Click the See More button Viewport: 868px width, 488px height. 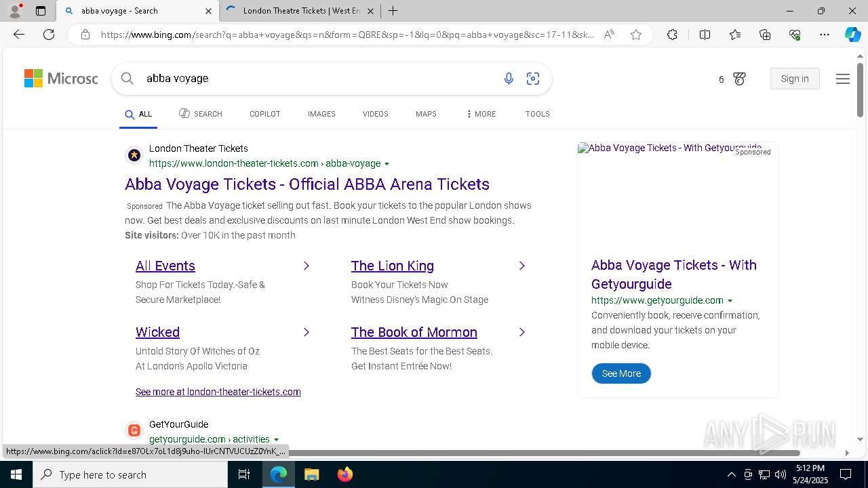[x=621, y=373]
